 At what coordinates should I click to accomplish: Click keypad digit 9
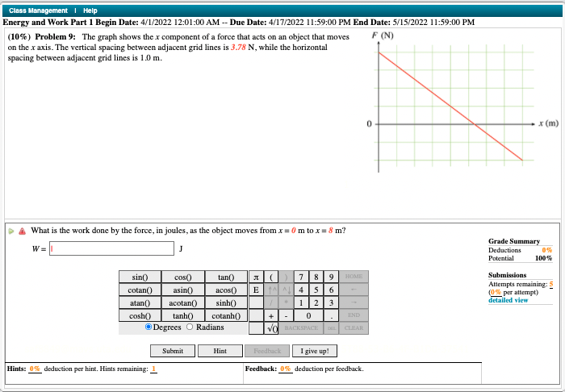pyautogui.click(x=331, y=277)
